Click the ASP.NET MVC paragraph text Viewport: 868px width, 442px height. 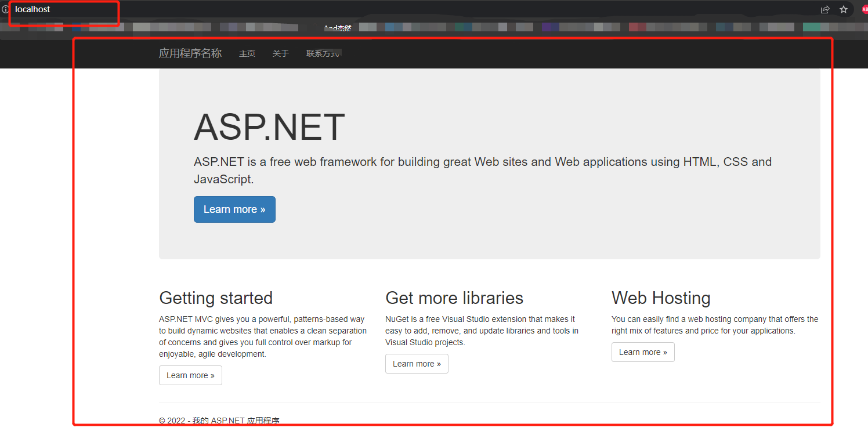point(263,336)
